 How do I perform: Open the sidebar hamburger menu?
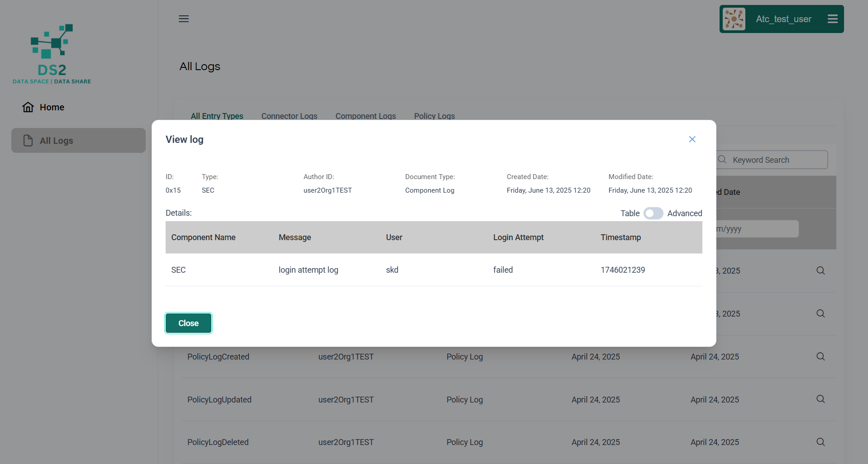click(184, 19)
